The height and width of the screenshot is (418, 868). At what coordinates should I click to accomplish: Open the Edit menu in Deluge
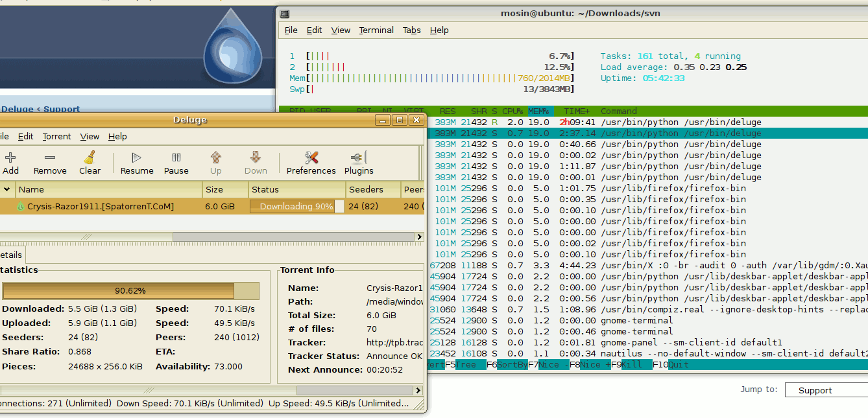[x=26, y=136]
